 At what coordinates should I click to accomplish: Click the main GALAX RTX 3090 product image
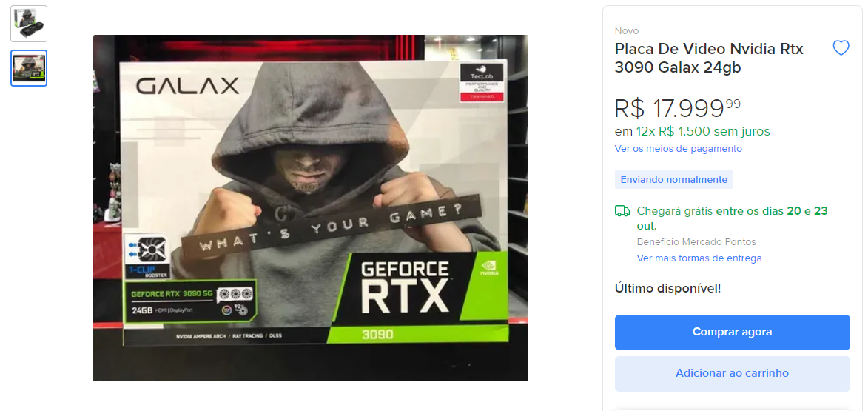(310, 207)
